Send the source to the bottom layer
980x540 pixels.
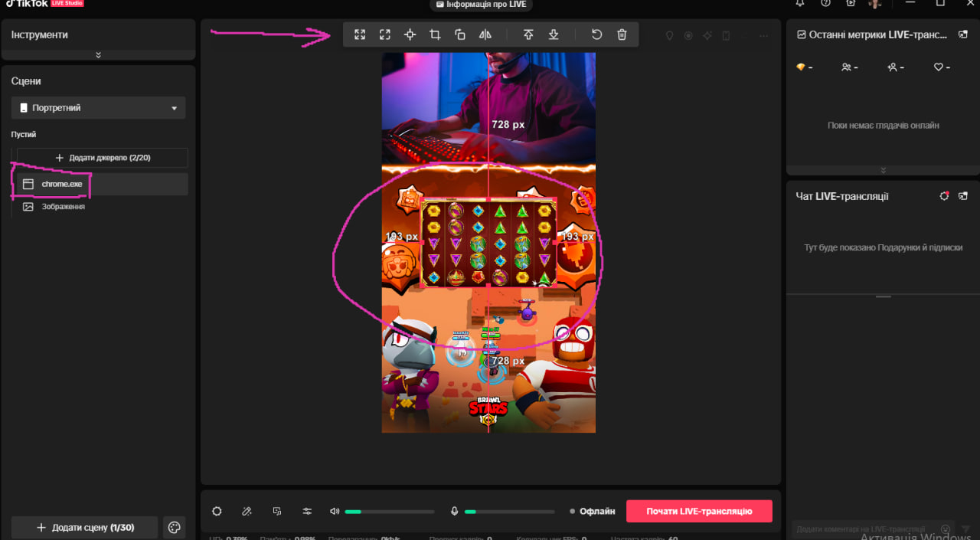pyautogui.click(x=554, y=34)
